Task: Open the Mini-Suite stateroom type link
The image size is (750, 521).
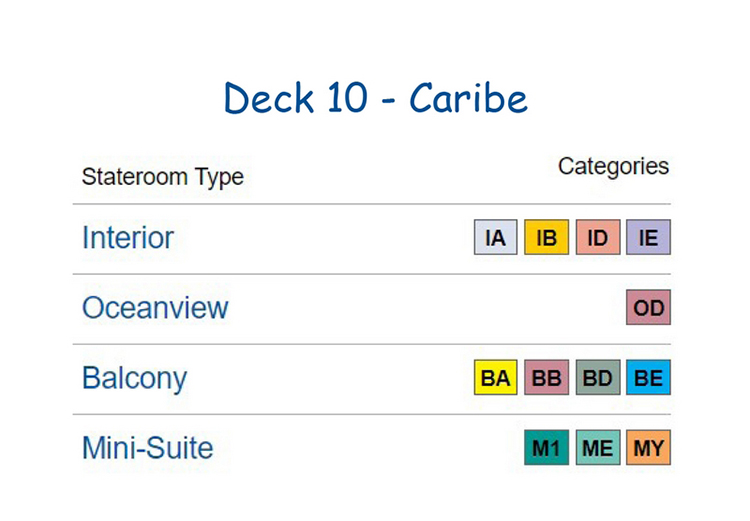Action: pyautogui.click(x=148, y=448)
